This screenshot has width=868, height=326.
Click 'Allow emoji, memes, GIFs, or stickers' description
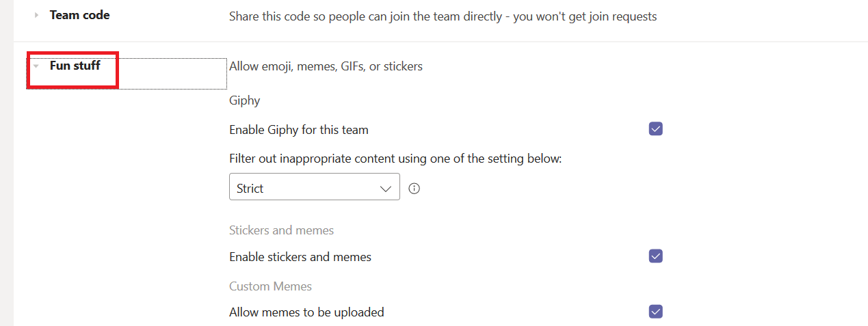326,66
